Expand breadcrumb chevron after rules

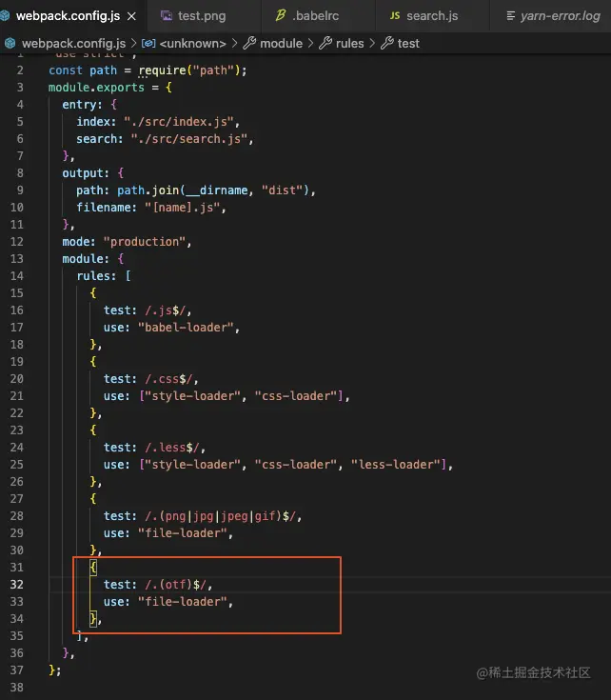372,43
